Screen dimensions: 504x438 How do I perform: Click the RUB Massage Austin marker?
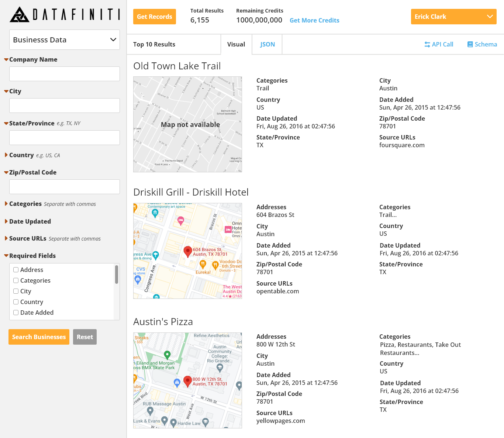150,410
